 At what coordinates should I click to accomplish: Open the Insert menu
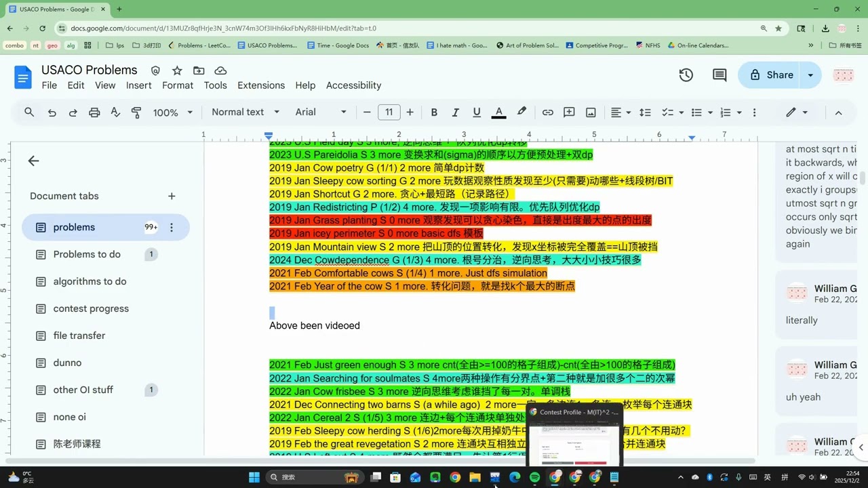coord(139,85)
